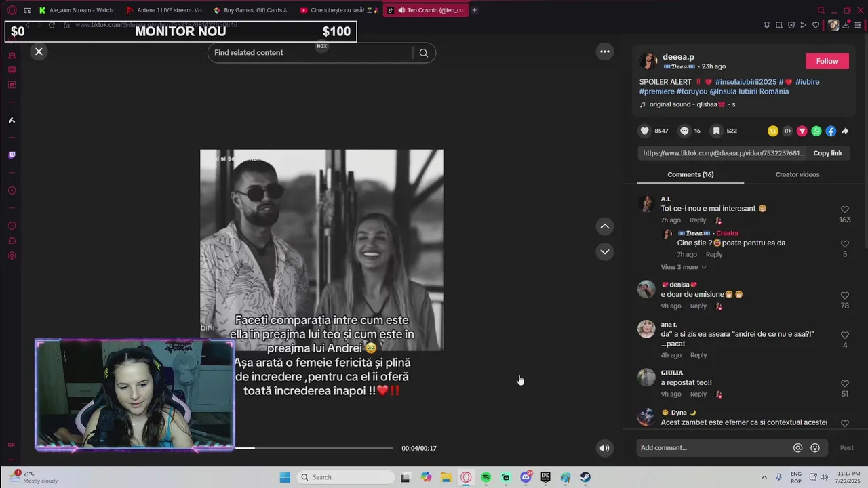Click the embed code icon

coord(787,131)
